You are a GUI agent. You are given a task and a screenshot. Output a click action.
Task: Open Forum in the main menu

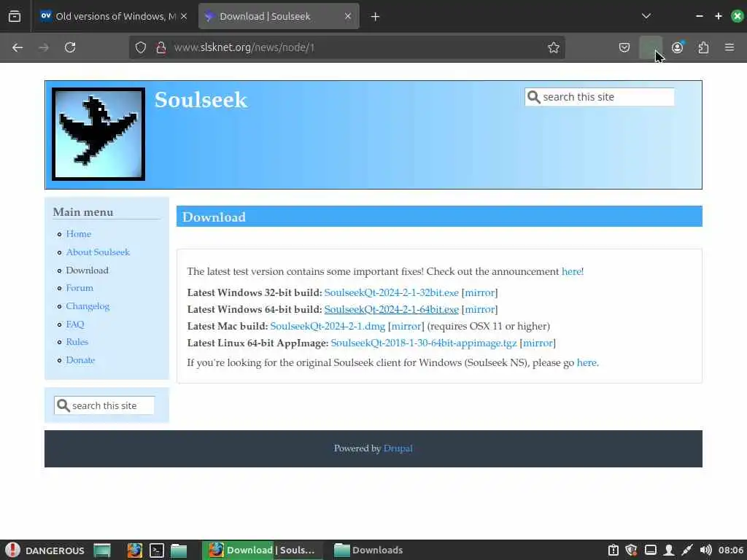point(80,287)
